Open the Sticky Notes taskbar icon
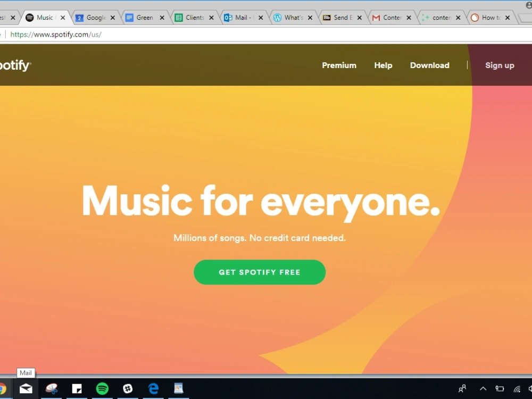The image size is (532, 399). tap(77, 388)
